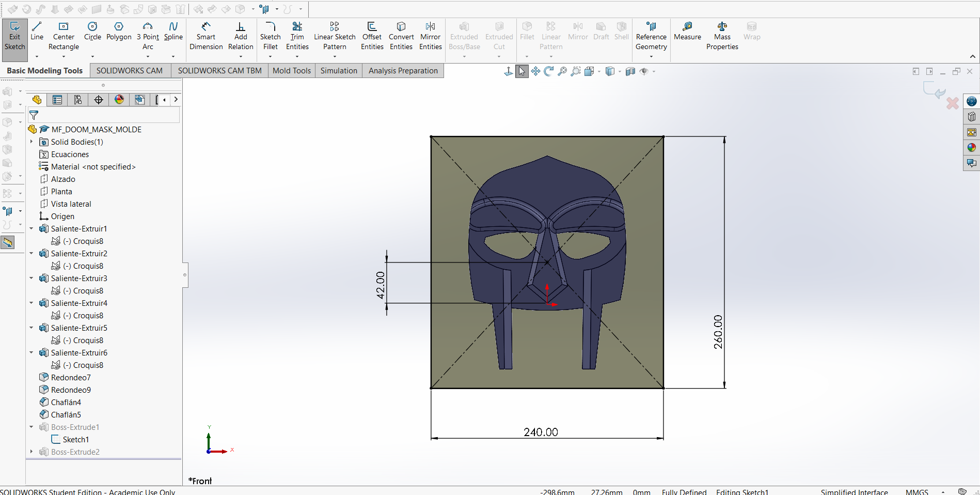Collapse the ribbon with the chevron
This screenshot has width=980, height=495.
[x=973, y=56]
